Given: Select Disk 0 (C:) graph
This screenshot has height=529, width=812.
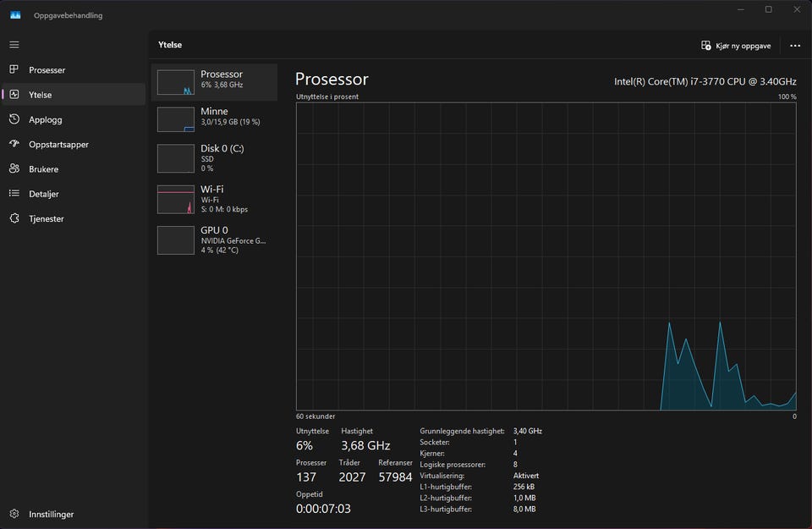Looking at the screenshot, I should [176, 158].
